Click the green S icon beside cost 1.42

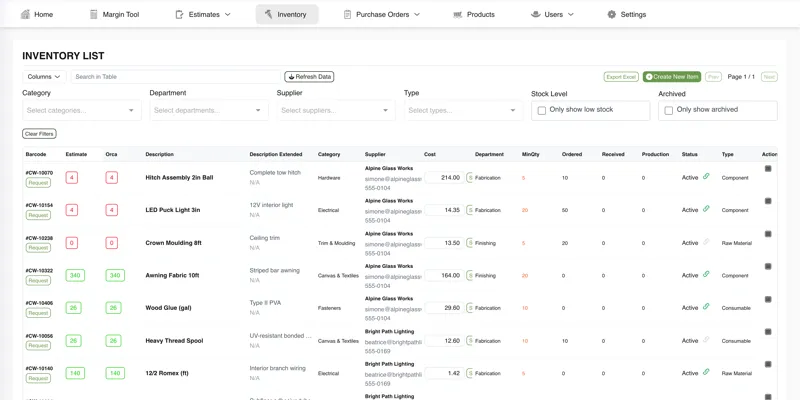470,373
